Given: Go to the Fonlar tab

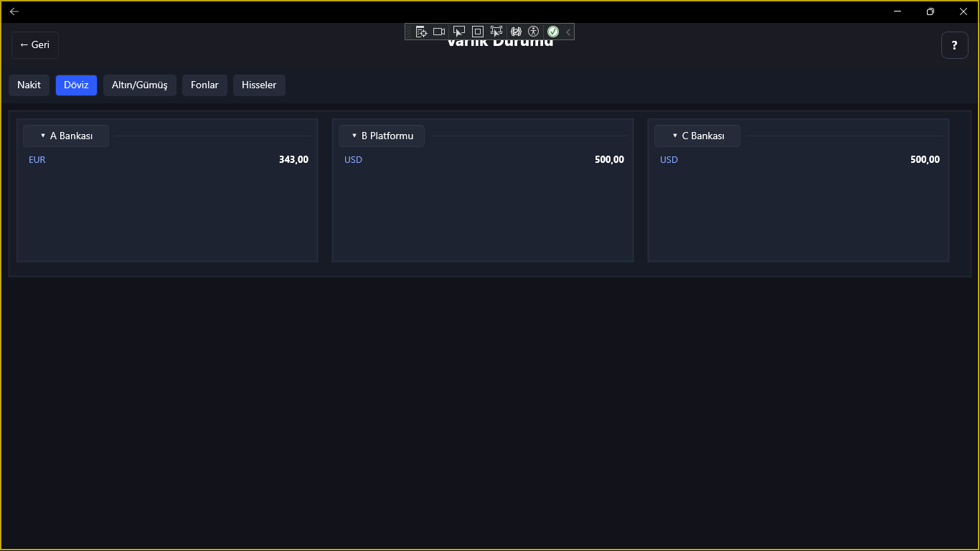Looking at the screenshot, I should click(204, 85).
